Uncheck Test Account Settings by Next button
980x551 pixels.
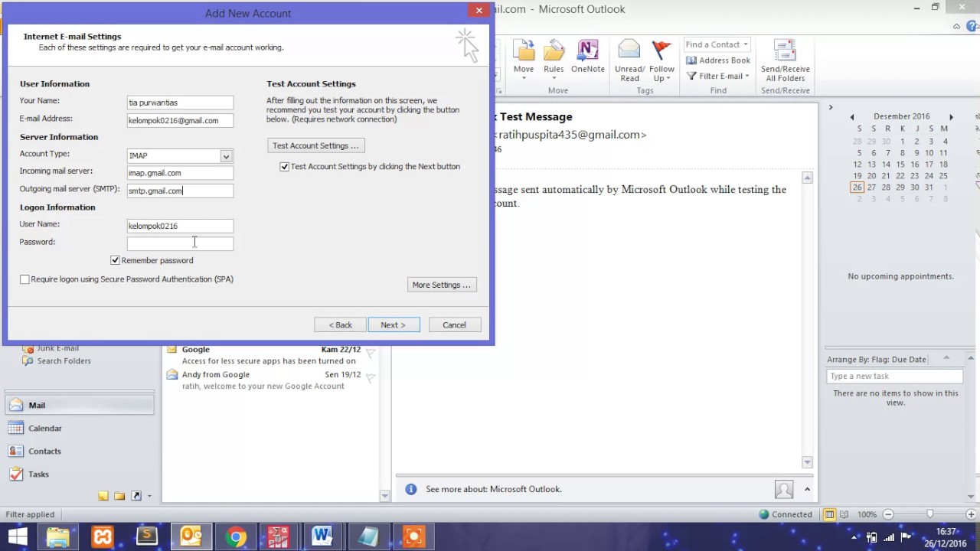285,166
